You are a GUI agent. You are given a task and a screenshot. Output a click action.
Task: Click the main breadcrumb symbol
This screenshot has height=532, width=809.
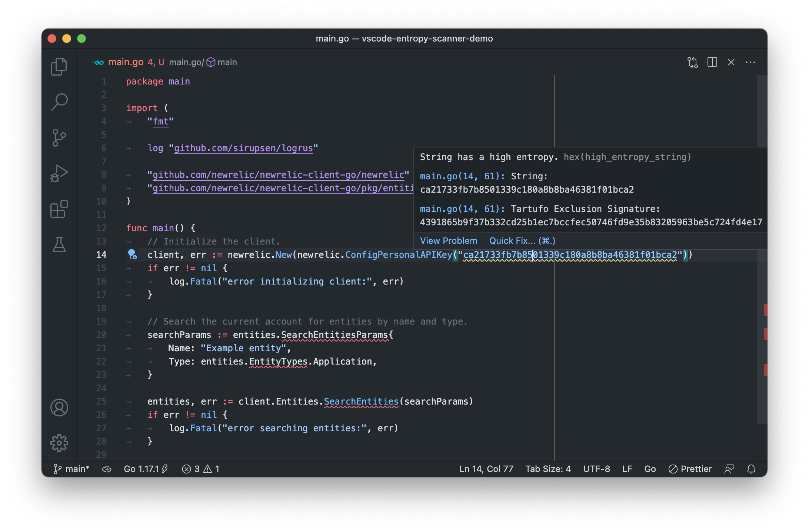pyautogui.click(x=227, y=62)
